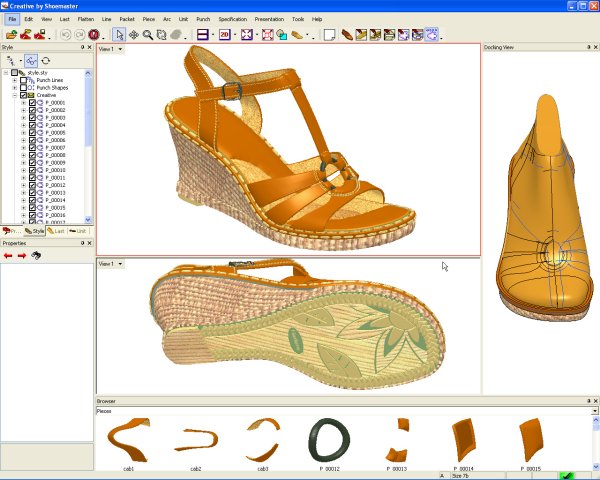Expand the Punch Shapes tree node
The width and height of the screenshot is (600, 480).
(x=15, y=88)
